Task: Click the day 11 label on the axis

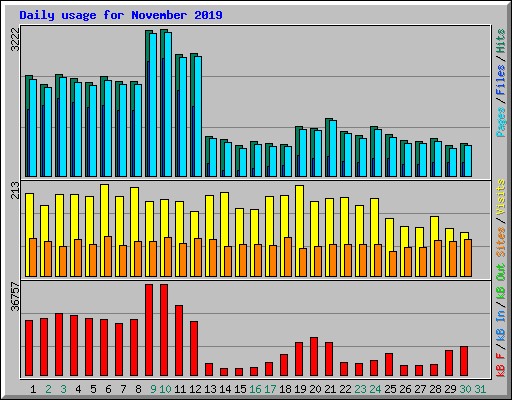Action: point(180,389)
